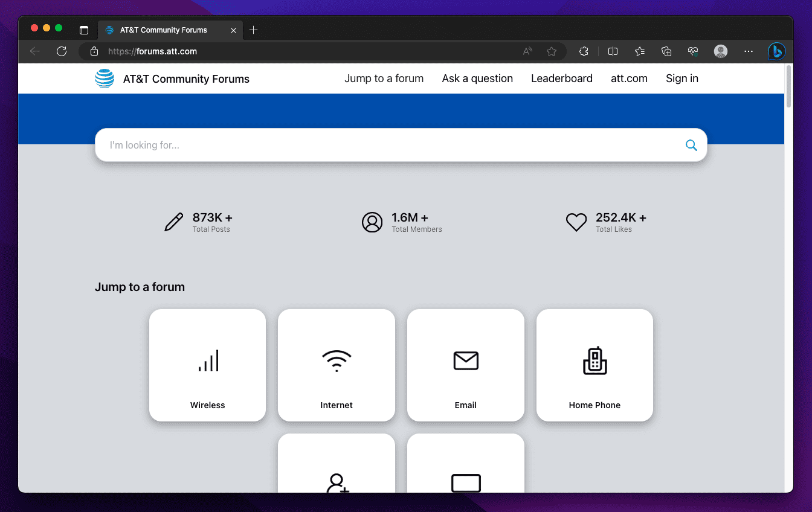This screenshot has width=812, height=512.
Task: Go to the Leaderboard page
Action: click(x=561, y=78)
